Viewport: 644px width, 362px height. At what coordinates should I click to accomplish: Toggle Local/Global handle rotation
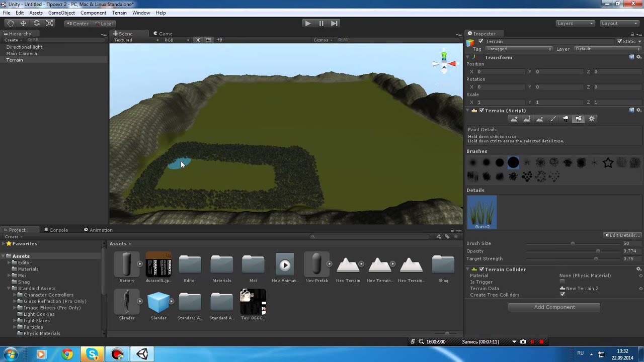[x=103, y=23]
